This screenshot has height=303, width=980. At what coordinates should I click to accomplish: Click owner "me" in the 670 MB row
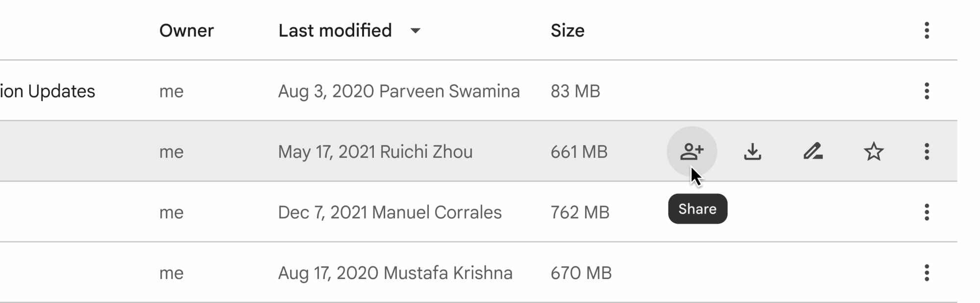pos(171,273)
